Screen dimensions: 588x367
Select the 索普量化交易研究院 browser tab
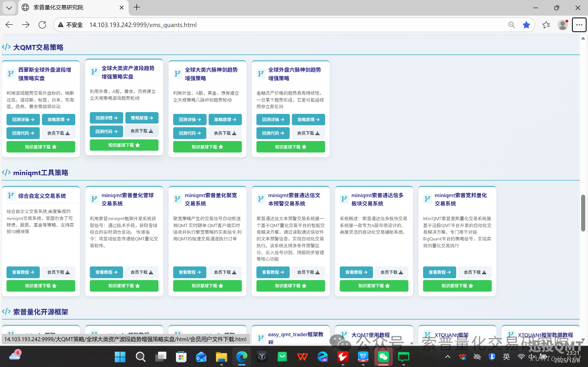point(64,7)
